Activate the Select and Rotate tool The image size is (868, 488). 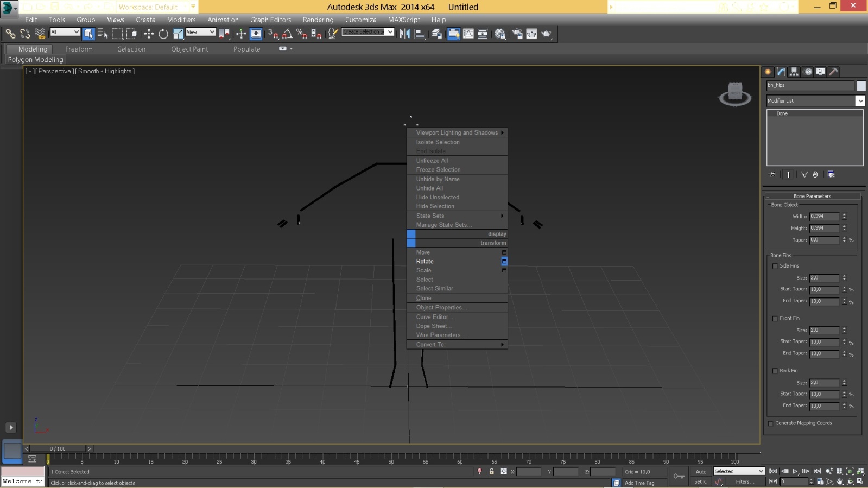pyautogui.click(x=163, y=34)
